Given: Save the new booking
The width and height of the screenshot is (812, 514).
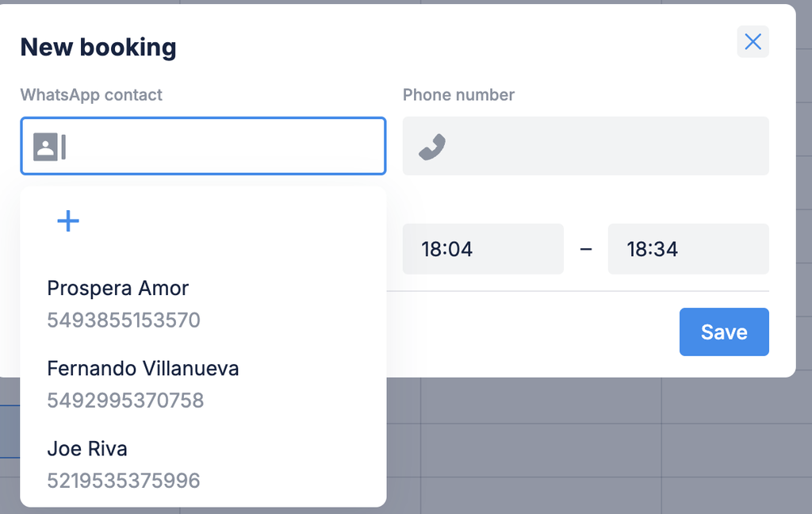Looking at the screenshot, I should pos(723,332).
